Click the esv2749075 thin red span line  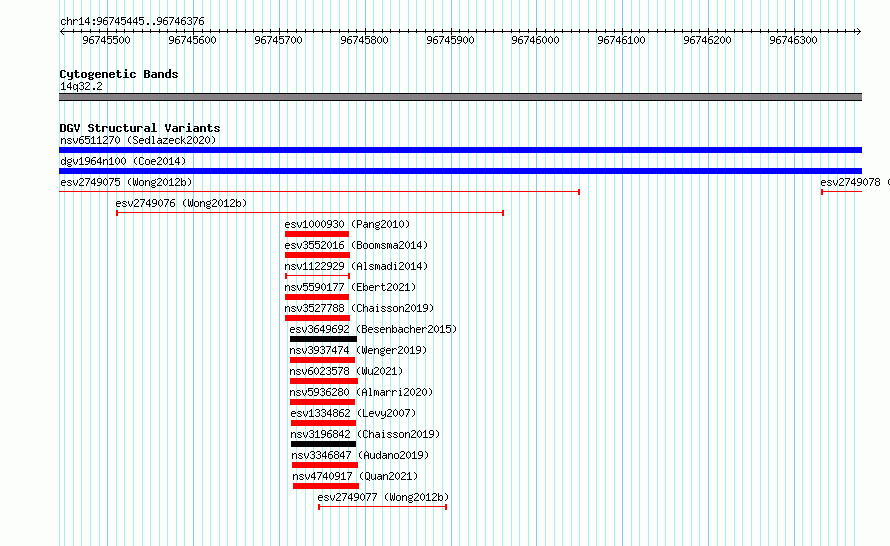click(x=319, y=192)
